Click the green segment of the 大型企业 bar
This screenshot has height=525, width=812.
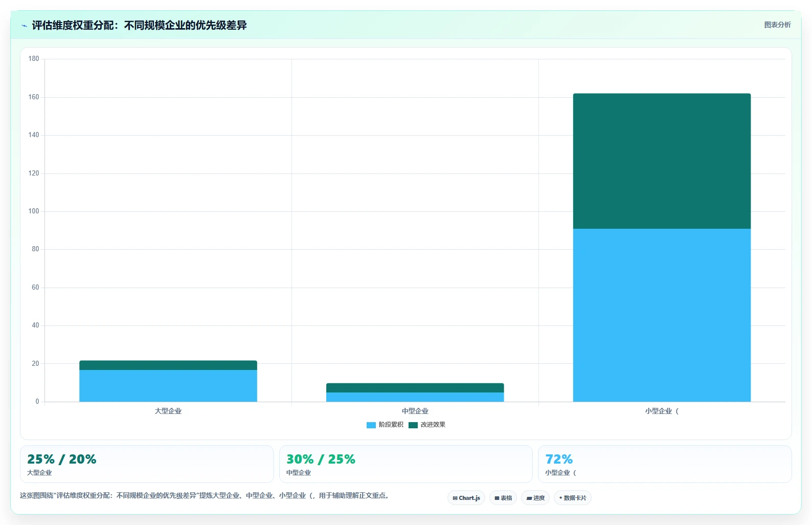[168, 365]
